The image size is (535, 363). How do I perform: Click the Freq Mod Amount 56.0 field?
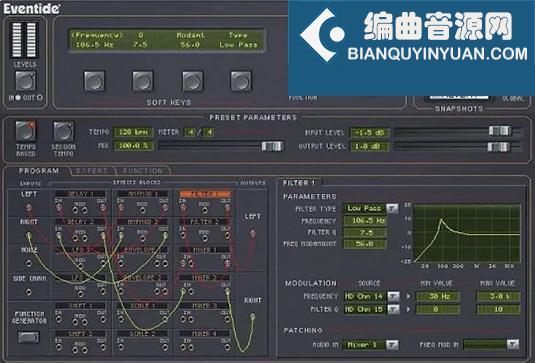(365, 244)
